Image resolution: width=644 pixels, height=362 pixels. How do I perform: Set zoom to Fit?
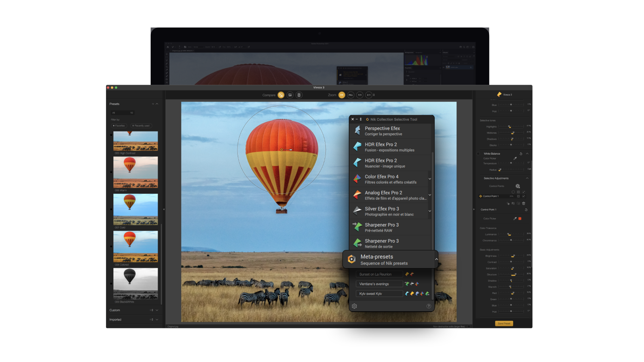[x=342, y=95]
